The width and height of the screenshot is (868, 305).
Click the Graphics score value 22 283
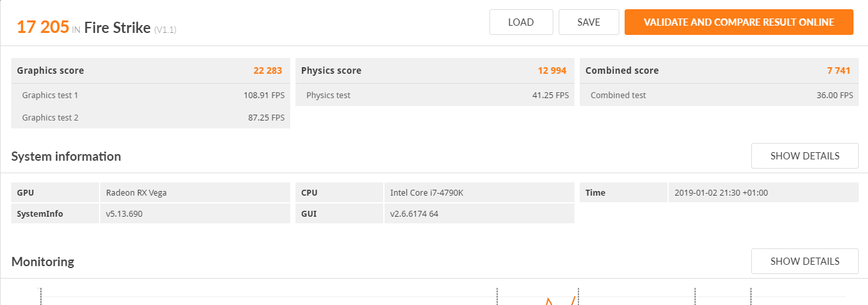pyautogui.click(x=268, y=70)
